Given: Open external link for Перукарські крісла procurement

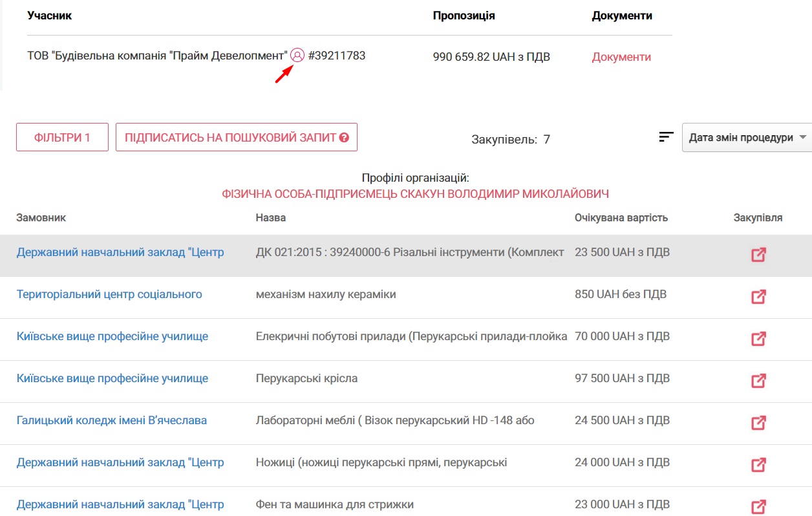Looking at the screenshot, I should 758,381.
